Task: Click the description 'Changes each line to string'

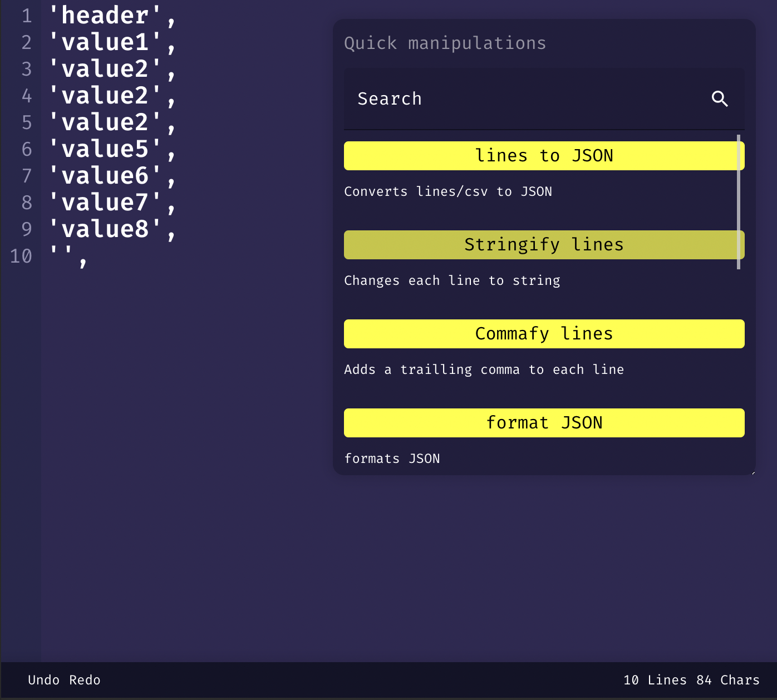Action: point(453,280)
